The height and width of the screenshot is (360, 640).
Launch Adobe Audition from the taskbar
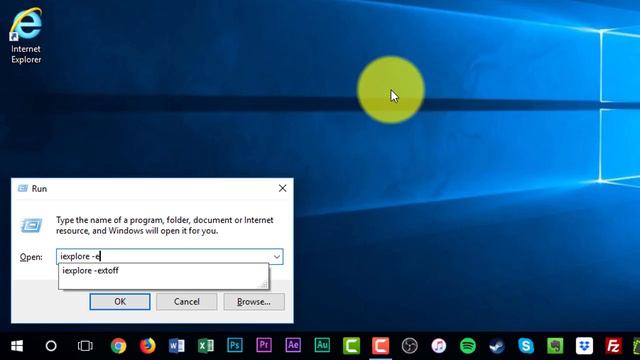click(322, 345)
